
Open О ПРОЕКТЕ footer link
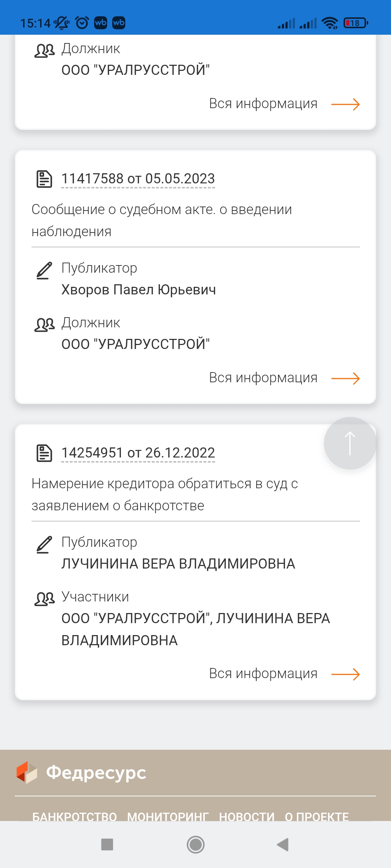click(x=317, y=816)
